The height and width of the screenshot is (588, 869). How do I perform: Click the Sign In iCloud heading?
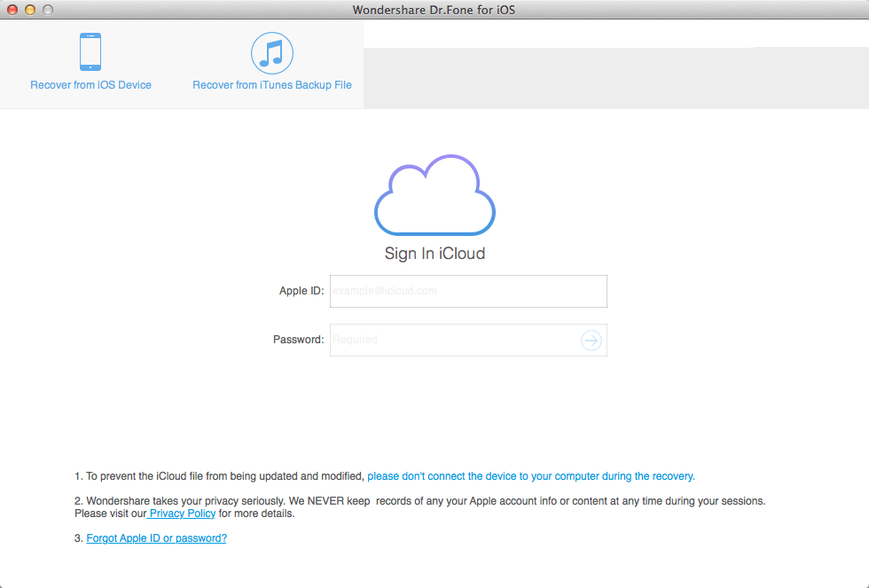click(435, 254)
